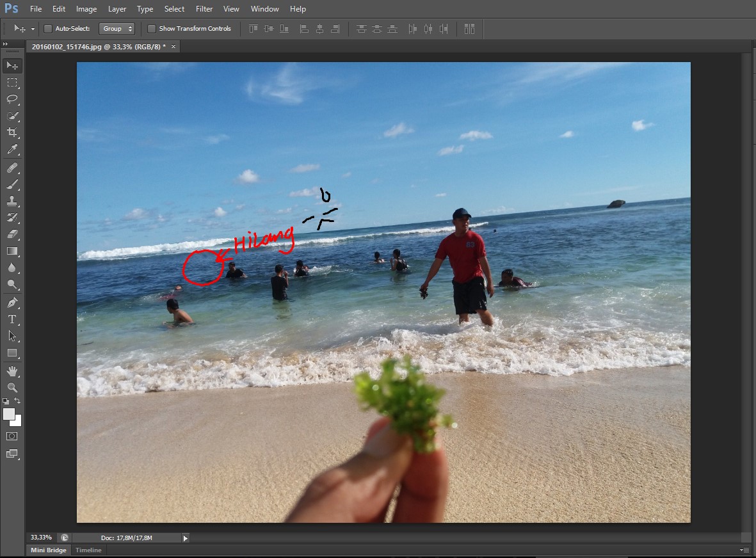This screenshot has width=756, height=558.
Task: Click distribute top edges icon
Action: click(x=361, y=29)
